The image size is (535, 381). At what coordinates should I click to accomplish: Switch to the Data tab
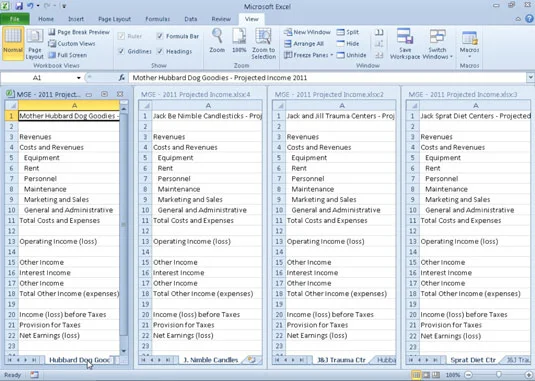[x=191, y=19]
